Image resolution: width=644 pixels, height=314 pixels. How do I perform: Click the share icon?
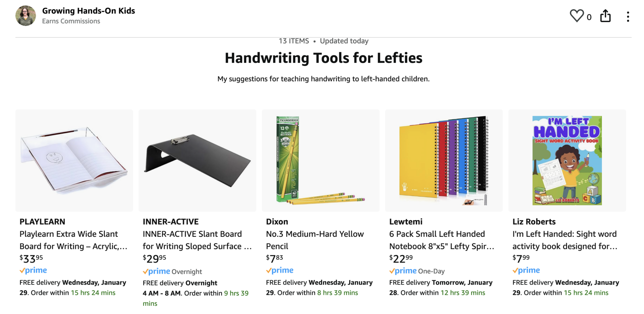pos(605,16)
